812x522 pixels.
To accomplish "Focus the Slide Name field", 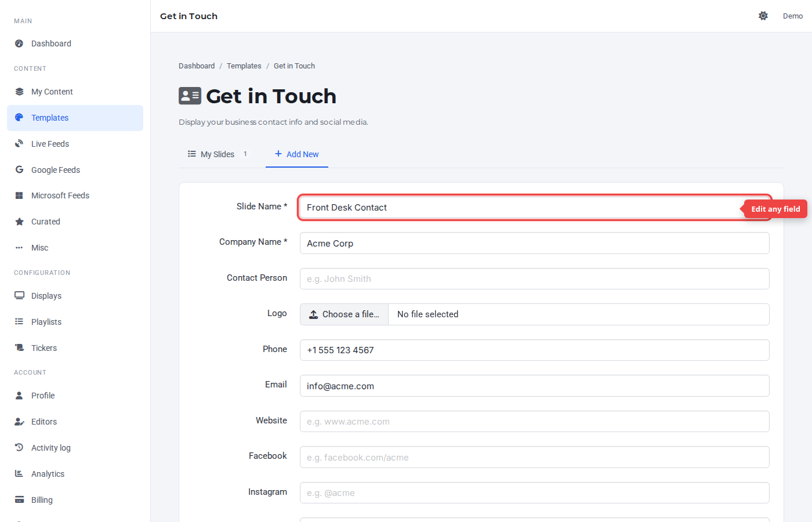I will pos(535,208).
